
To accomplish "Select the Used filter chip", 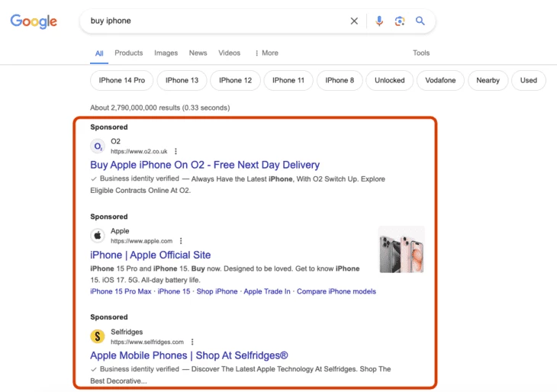I will click(x=529, y=80).
